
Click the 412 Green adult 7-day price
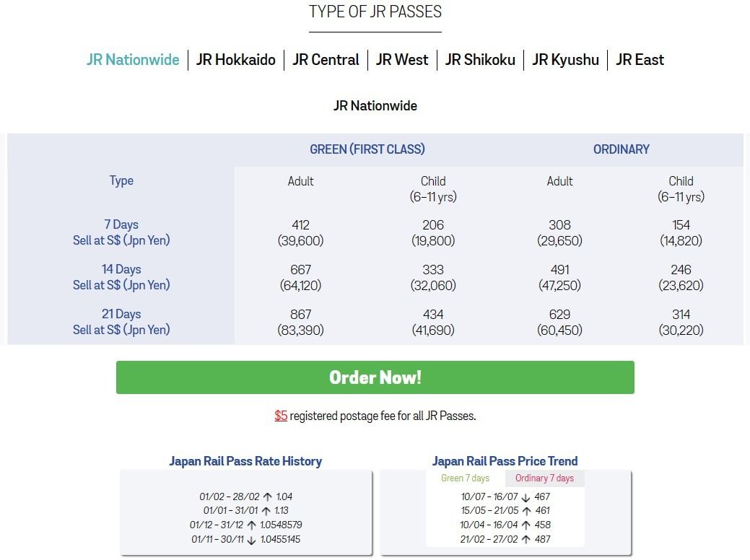(x=300, y=224)
